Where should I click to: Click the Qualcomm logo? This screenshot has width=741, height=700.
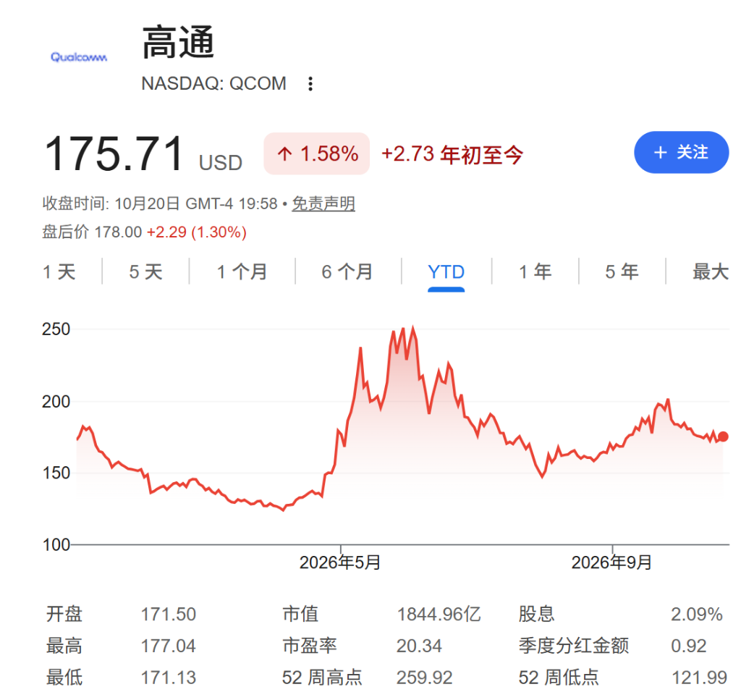(x=79, y=57)
